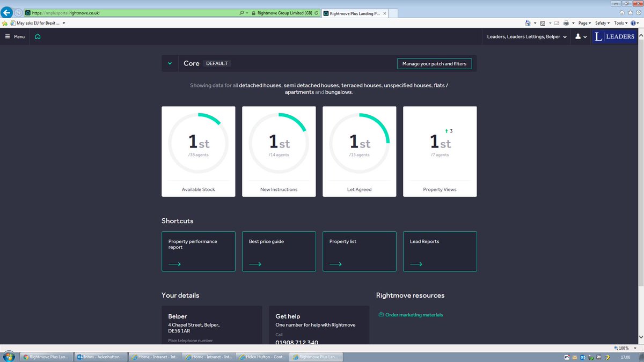Click the Belper office address text

point(194,328)
